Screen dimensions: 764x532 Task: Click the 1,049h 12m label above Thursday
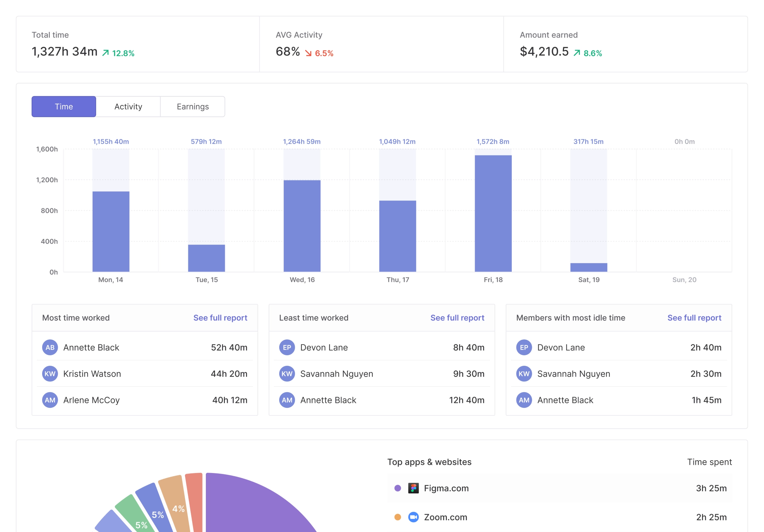point(397,142)
